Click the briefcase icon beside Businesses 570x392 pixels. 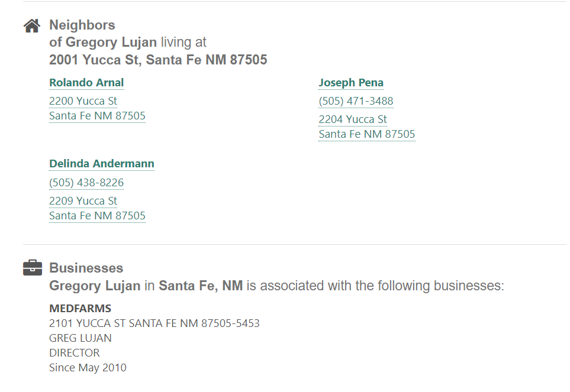pos(33,268)
